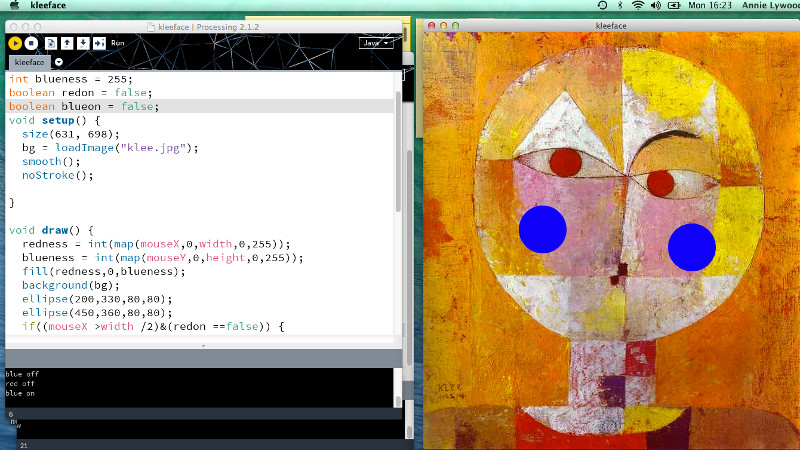Click the 'void setup() {' line
This screenshot has height=450, width=800.
(x=55, y=120)
